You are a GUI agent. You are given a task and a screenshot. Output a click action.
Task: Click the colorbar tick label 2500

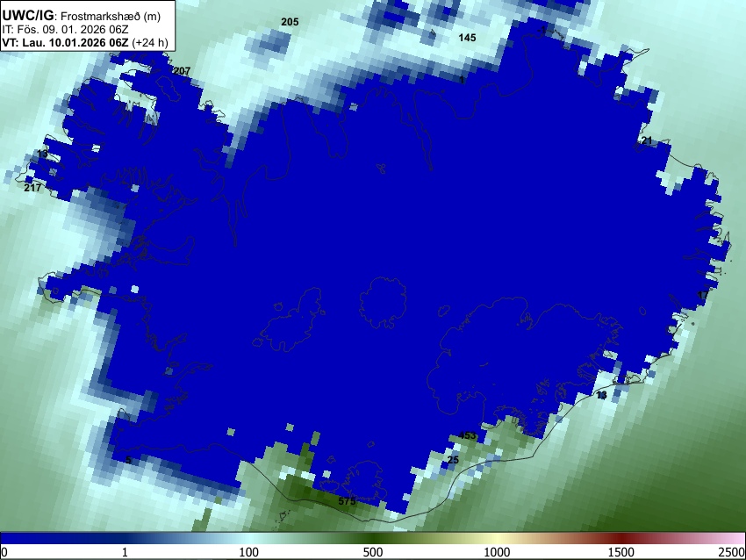pyautogui.click(x=732, y=552)
